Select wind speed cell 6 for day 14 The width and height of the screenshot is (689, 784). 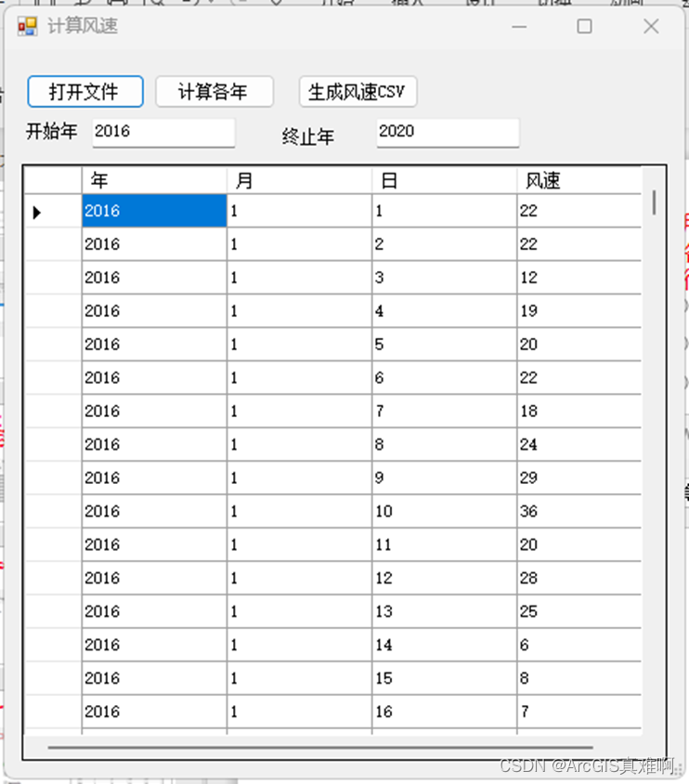579,645
